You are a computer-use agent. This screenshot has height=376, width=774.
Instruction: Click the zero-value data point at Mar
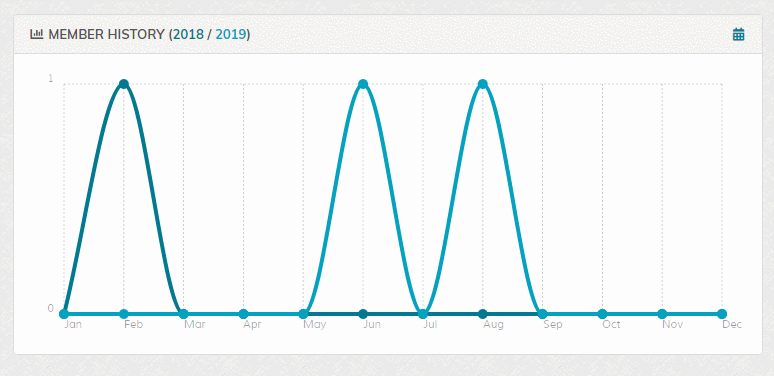184,314
